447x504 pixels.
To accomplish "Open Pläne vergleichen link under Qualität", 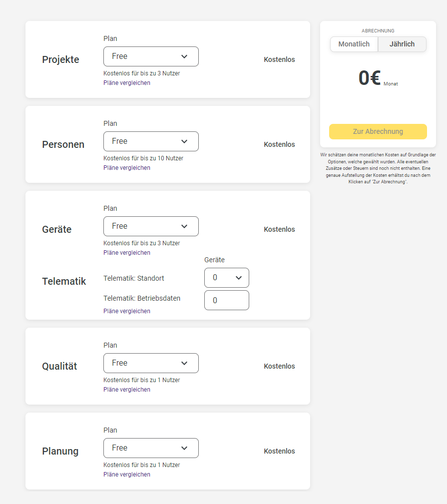I will (127, 390).
